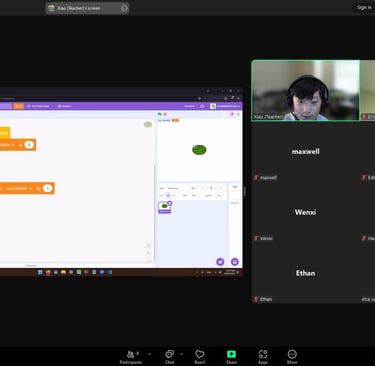Click the orange highlighted button in the Scratch purple menu bar
This screenshot has height=366, width=375.
[19, 106]
